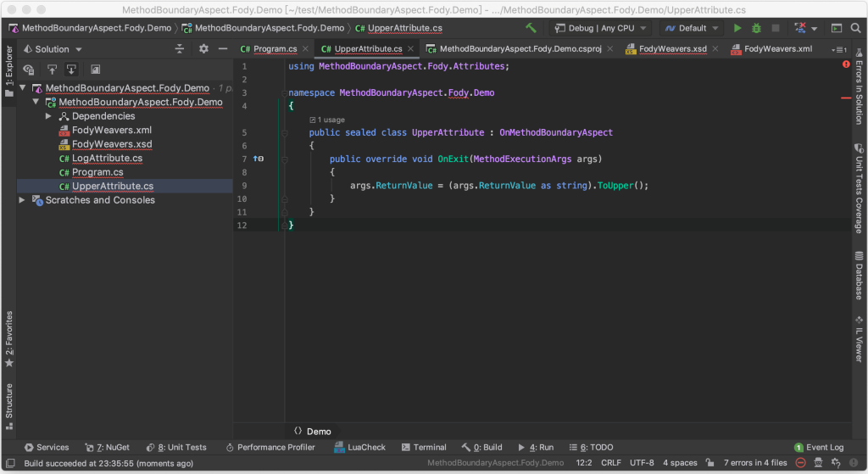The image size is (868, 474).
Task: Open Search Everywhere magnifier icon
Action: point(855,28)
